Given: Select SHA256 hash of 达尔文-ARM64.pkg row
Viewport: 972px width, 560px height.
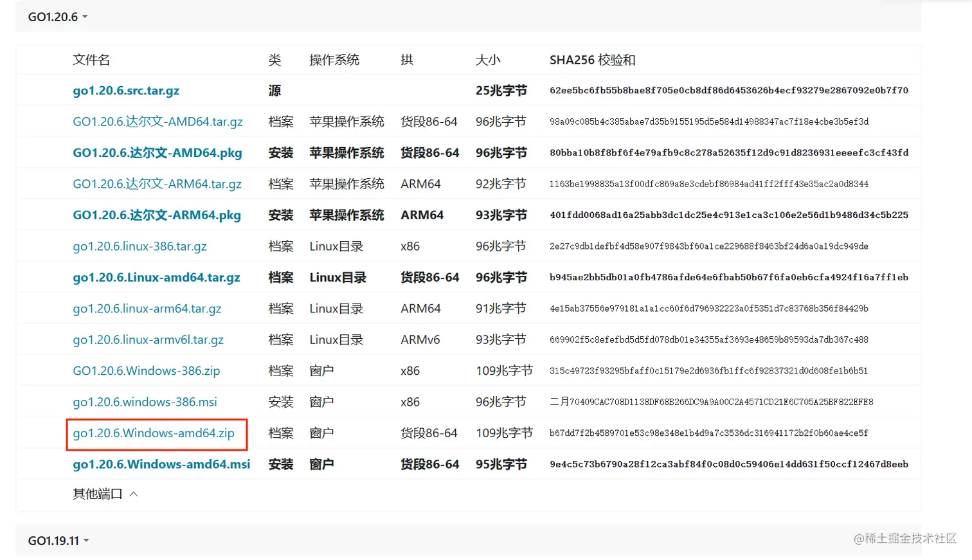Looking at the screenshot, I should (729, 215).
